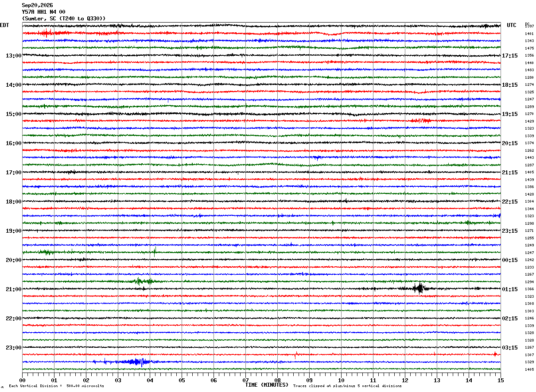Select the 13:00 EDT time label

pyautogui.click(x=13, y=56)
